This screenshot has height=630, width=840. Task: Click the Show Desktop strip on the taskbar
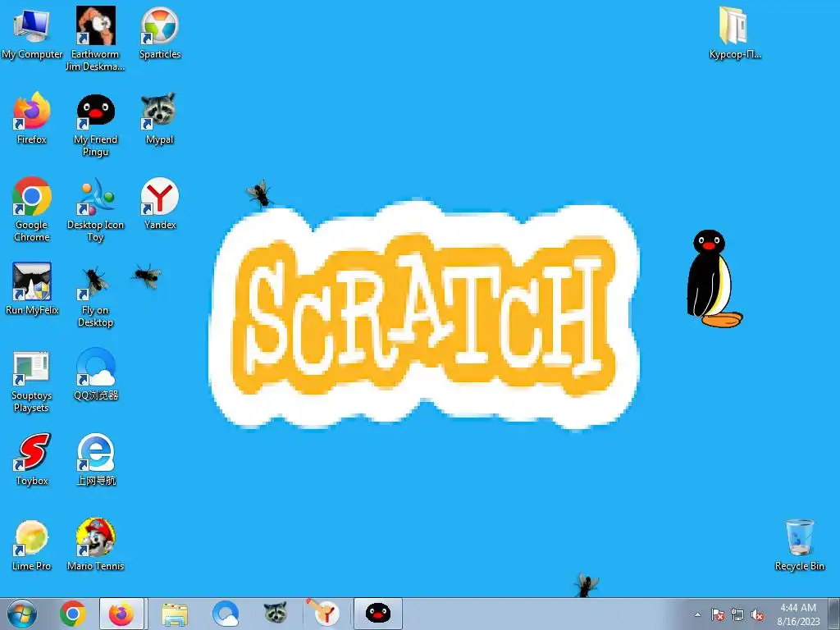836,614
